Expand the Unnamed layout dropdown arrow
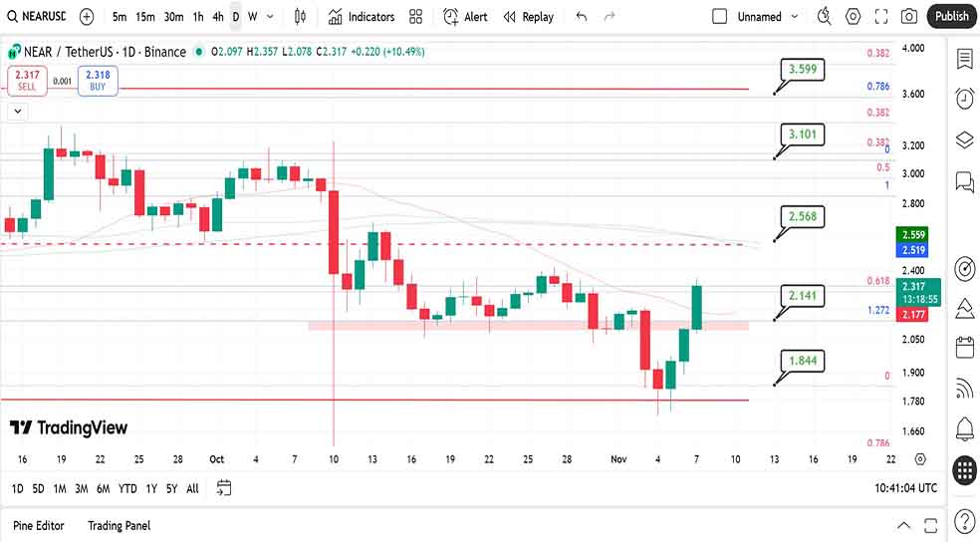Viewport: 980px width, 542px height. coord(794,17)
